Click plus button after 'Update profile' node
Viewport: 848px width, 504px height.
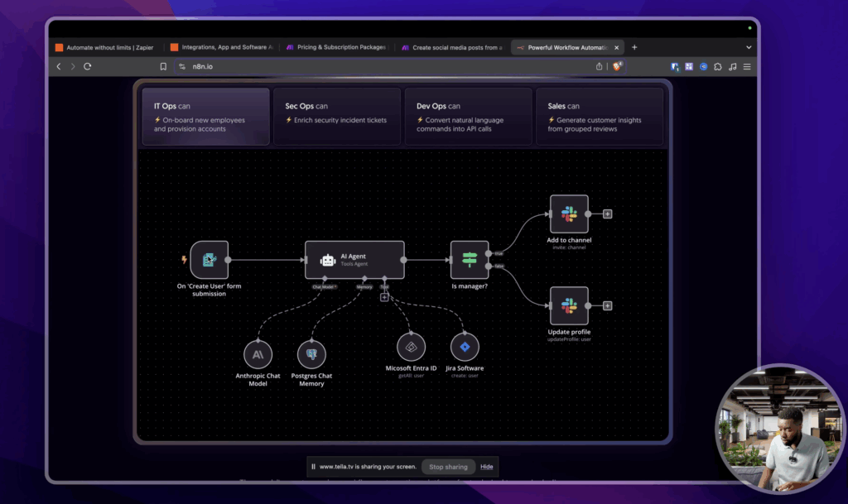point(608,306)
